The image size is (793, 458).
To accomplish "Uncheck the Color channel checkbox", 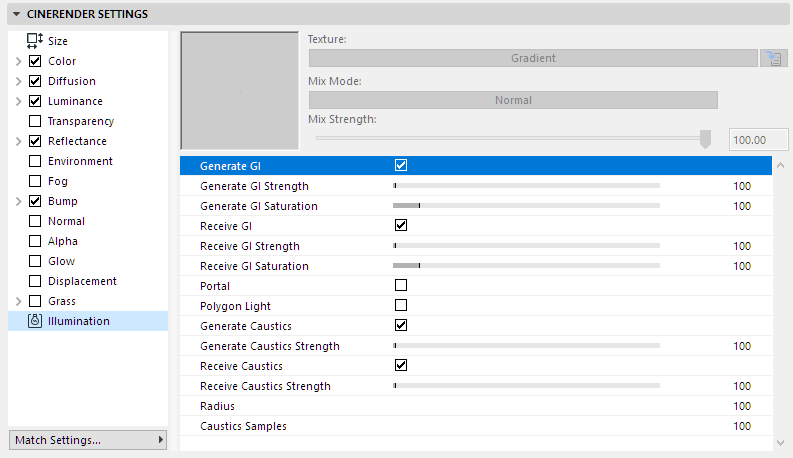I will pyautogui.click(x=35, y=61).
